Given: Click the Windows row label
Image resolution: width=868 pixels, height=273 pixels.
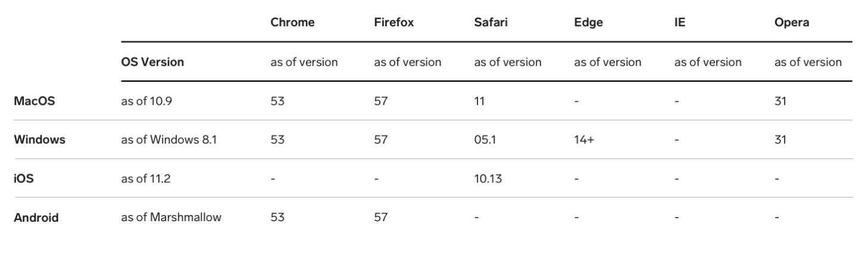Looking at the screenshot, I should click(x=40, y=140).
